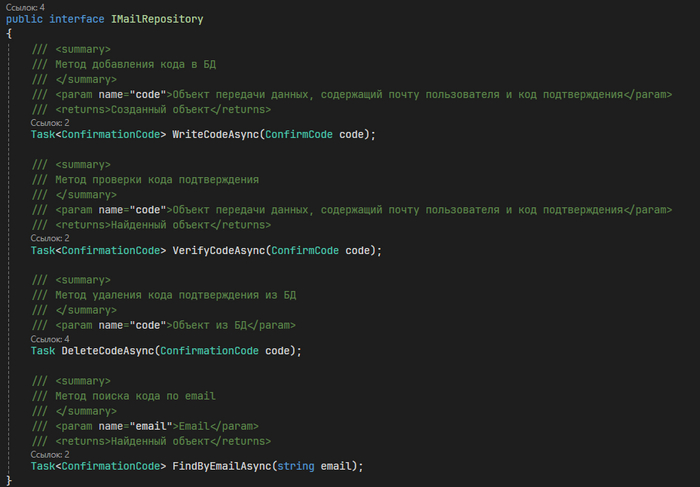Click ConfirmCode parameter type in WriteCodeAsync

tap(303, 135)
